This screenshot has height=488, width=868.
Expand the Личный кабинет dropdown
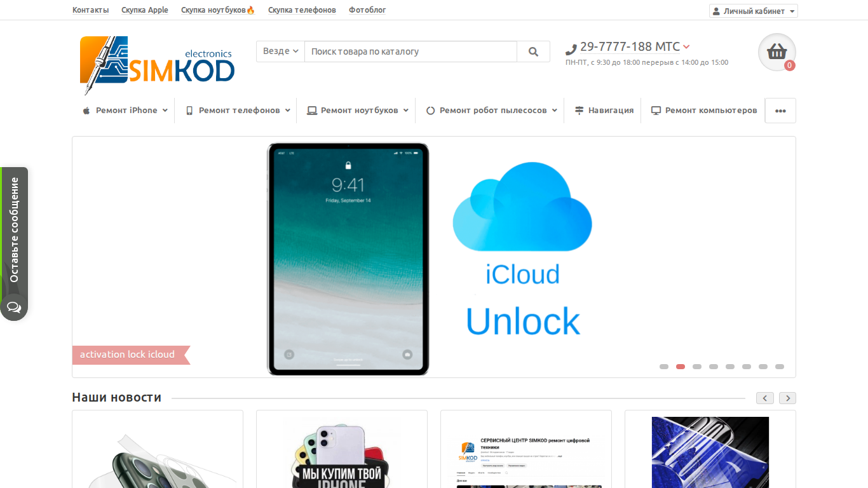792,11
